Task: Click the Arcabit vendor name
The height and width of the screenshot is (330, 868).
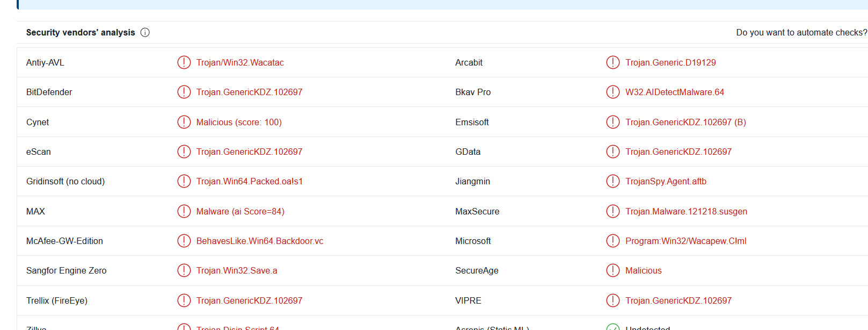Action: pyautogui.click(x=469, y=62)
